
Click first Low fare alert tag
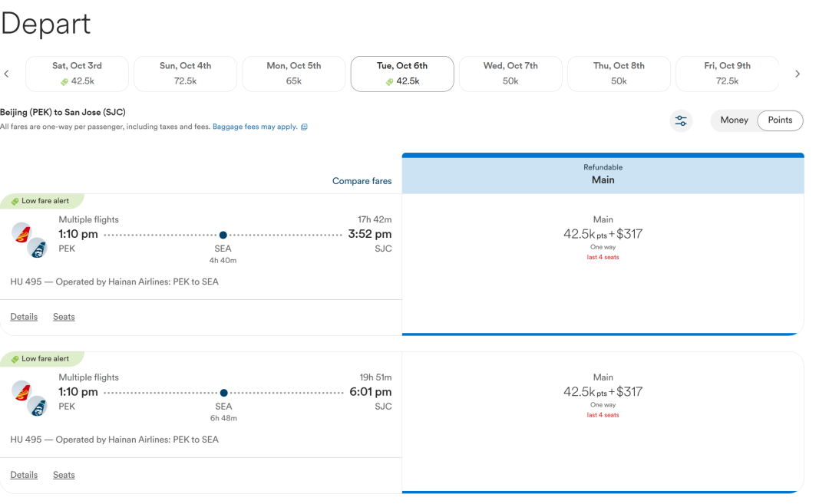click(41, 201)
